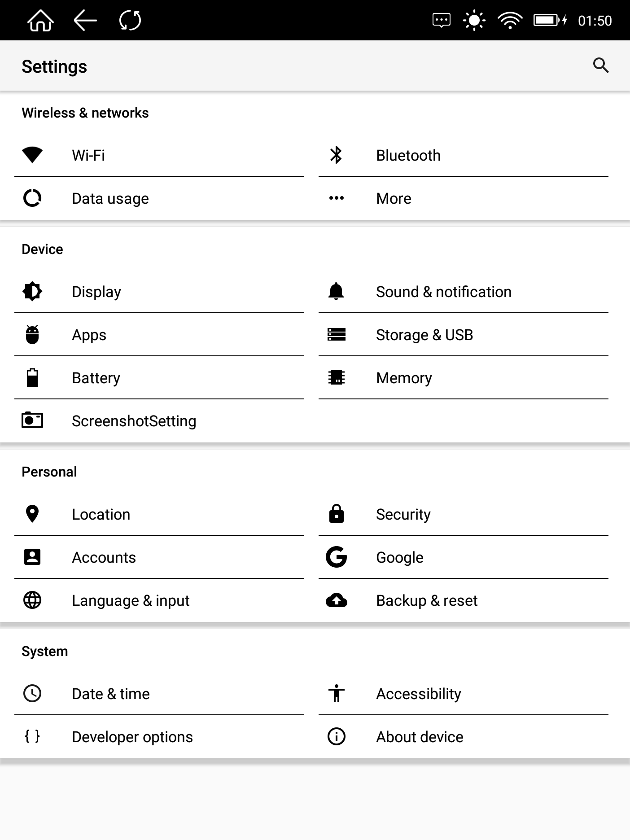Viewport: 630px width, 840px height.
Task: Click the Google G logo icon
Action: tap(336, 557)
